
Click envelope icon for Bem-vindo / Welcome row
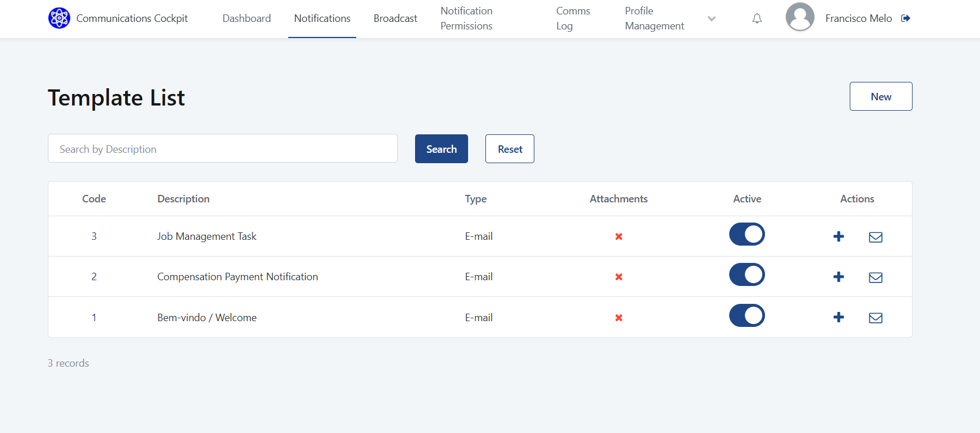click(876, 318)
